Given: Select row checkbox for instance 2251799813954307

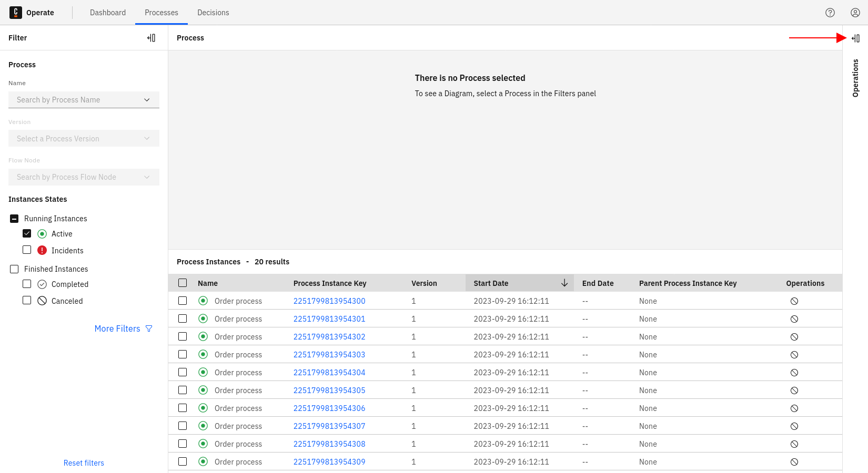Looking at the screenshot, I should coord(183,426).
